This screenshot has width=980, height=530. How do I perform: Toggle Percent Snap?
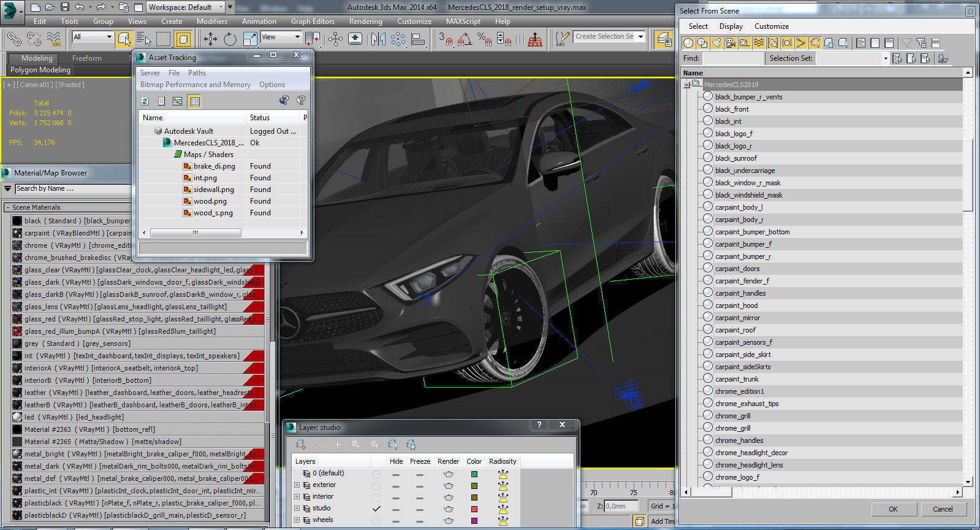coord(484,39)
